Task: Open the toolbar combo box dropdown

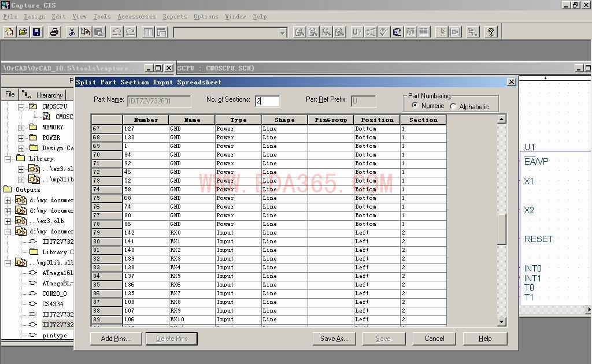Action: [282, 32]
